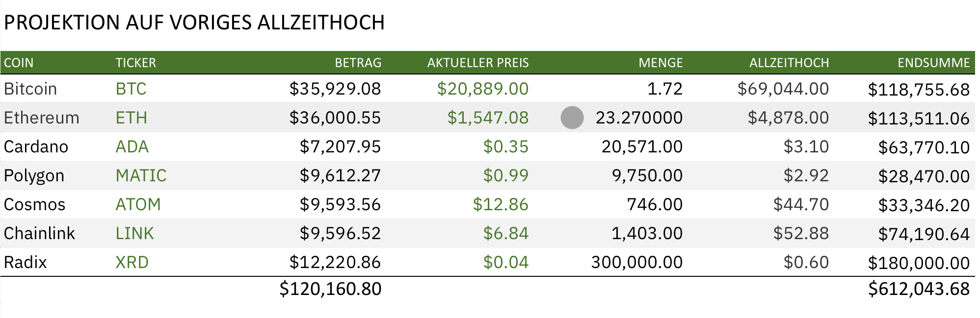The height and width of the screenshot is (318, 980).
Task: Select the TICKER column header
Action: 135,63
